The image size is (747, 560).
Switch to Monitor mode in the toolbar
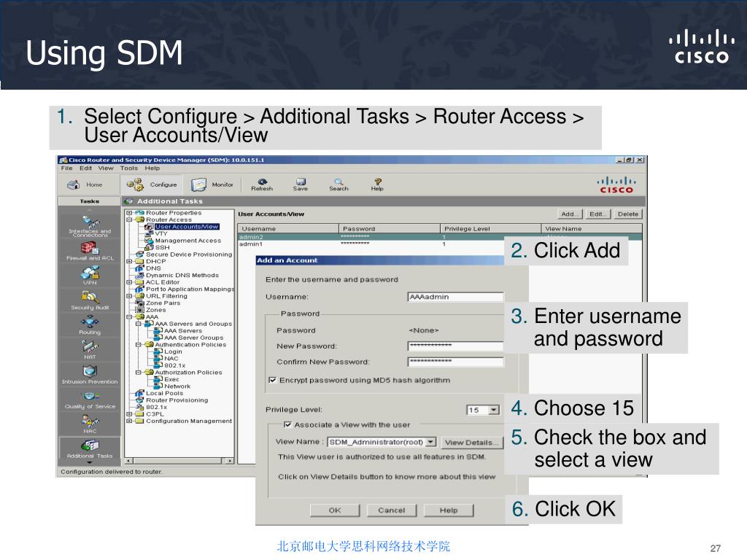[x=212, y=184]
